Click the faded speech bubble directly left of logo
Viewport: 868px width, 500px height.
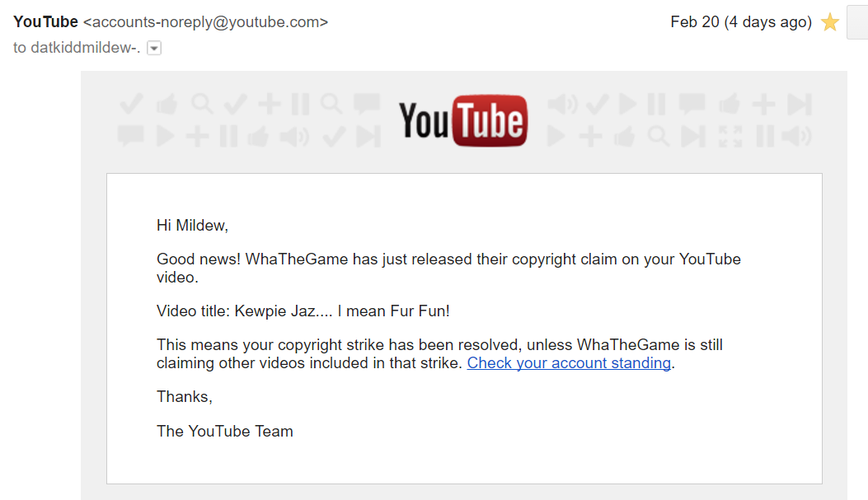[x=367, y=104]
